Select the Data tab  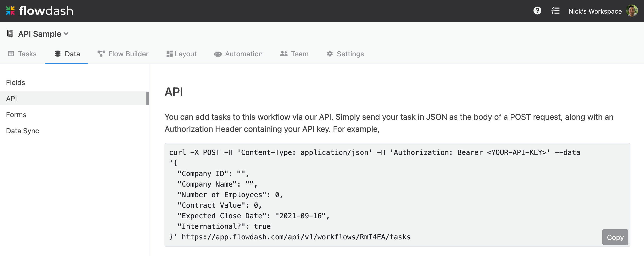tap(66, 54)
